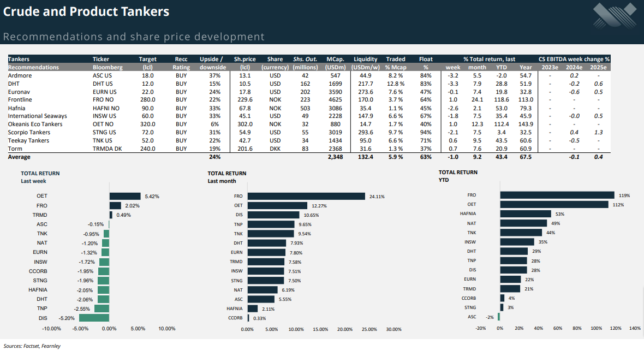
Task: Click the Hafnia company name in table
Action: 16,108
